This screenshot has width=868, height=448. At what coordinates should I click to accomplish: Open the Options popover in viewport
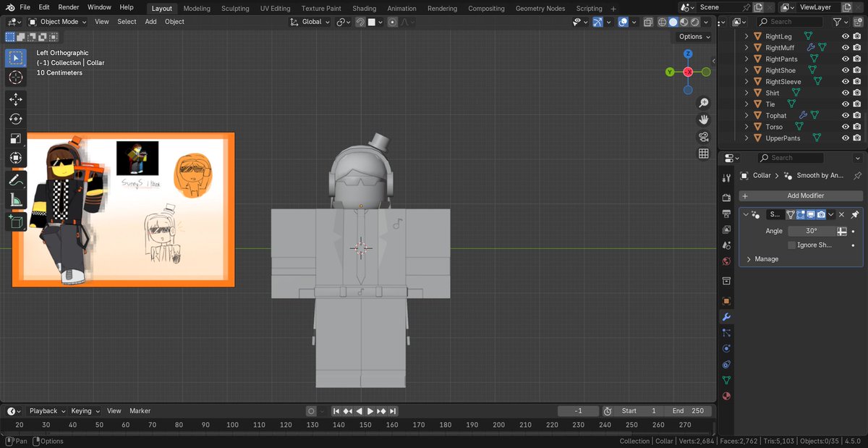[694, 37]
